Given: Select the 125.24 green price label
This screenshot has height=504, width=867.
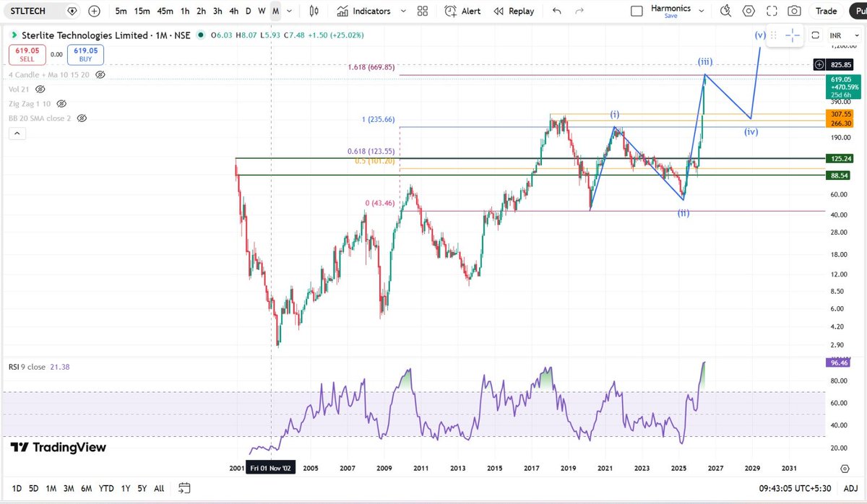Looking at the screenshot, I should tap(840, 158).
